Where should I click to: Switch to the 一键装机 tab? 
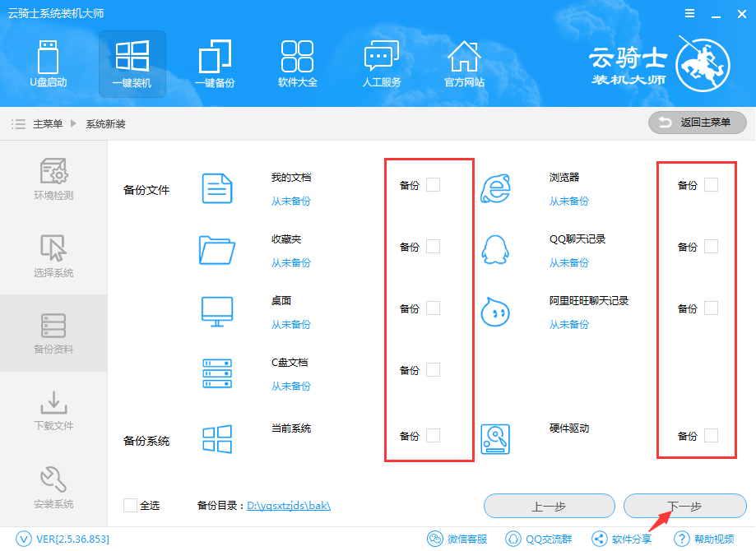[132, 64]
